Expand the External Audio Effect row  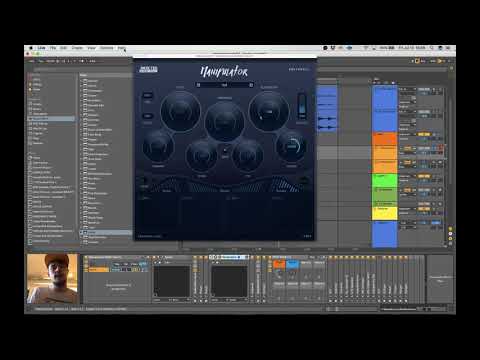point(106,130)
